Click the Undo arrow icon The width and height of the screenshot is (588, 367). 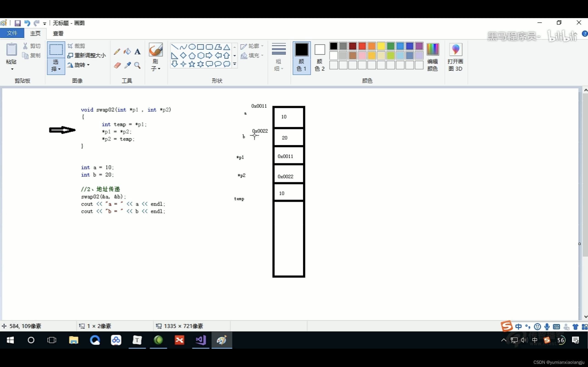point(27,23)
